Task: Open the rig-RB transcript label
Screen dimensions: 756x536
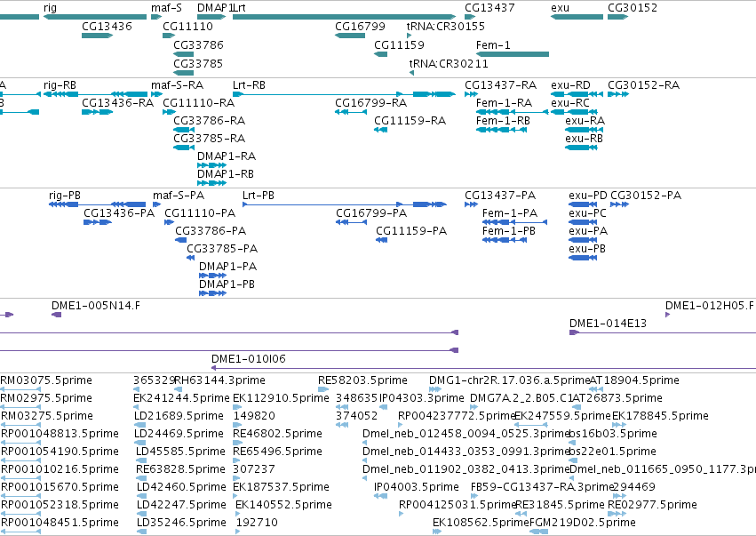Action: 60,85
